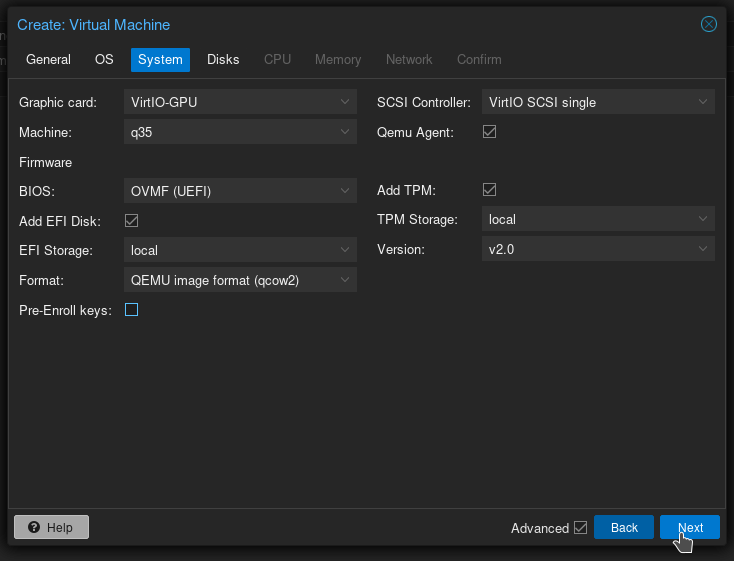Image resolution: width=734 pixels, height=561 pixels.
Task: Close the Create Virtual Machine dialog
Action: tap(709, 24)
